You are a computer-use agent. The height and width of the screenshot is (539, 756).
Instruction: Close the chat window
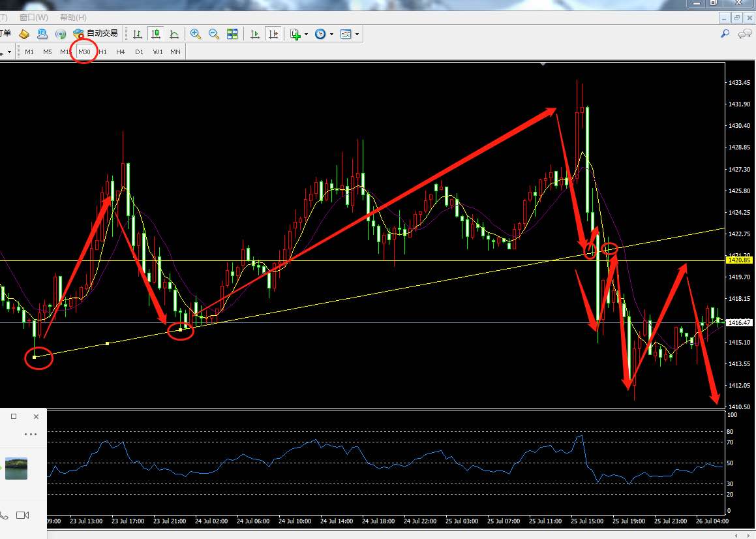36,416
